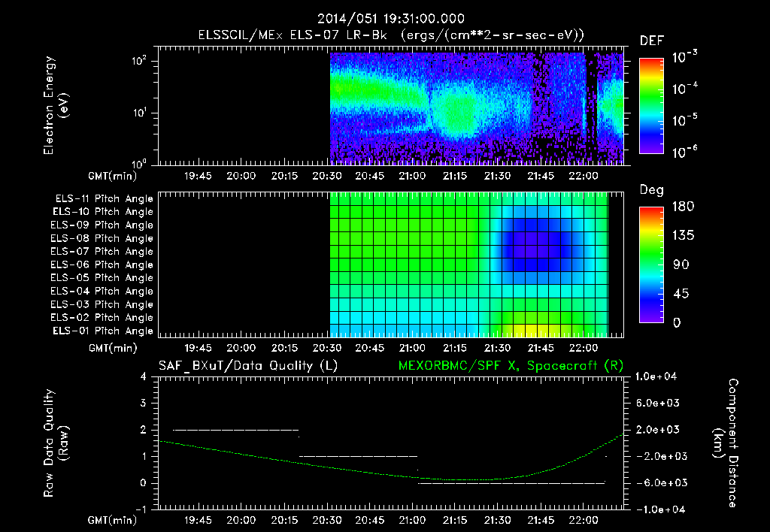Viewport: 770px width, 532px height.
Task: Click the 135 value on Deg colorbar
Action: (x=683, y=236)
